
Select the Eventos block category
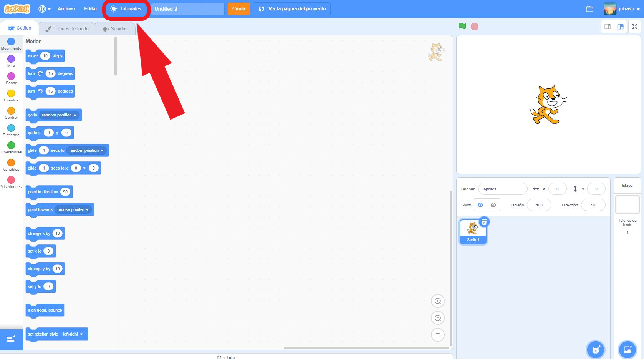(11, 94)
